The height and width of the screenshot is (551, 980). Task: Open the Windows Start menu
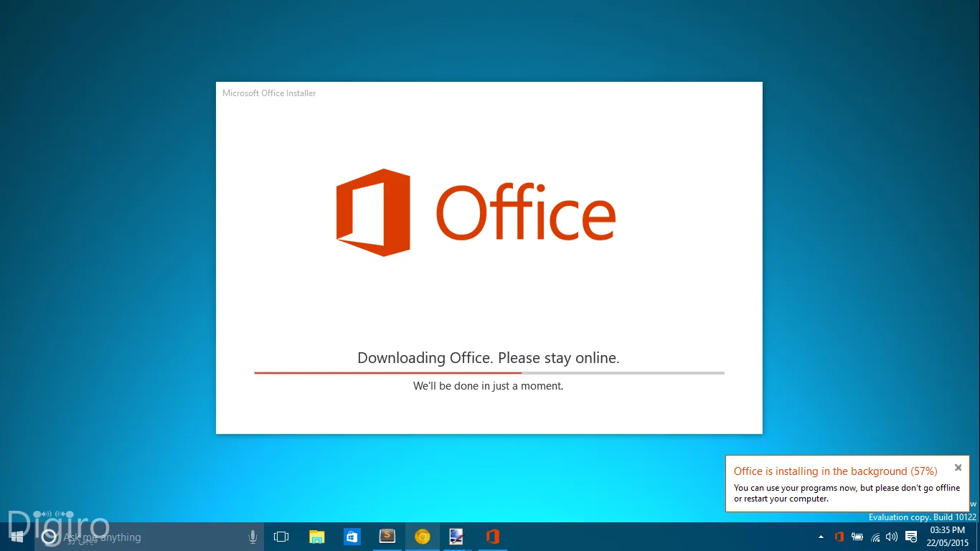(17, 537)
